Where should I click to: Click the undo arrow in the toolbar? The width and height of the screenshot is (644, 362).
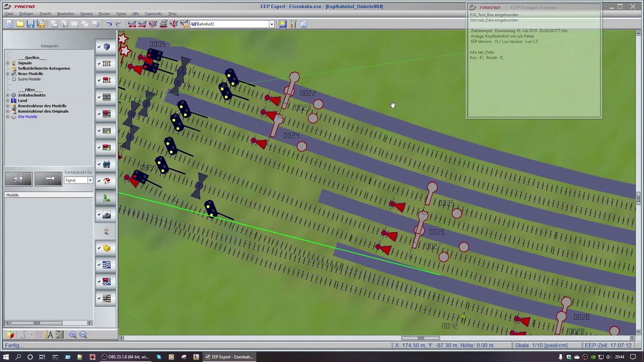(x=108, y=24)
